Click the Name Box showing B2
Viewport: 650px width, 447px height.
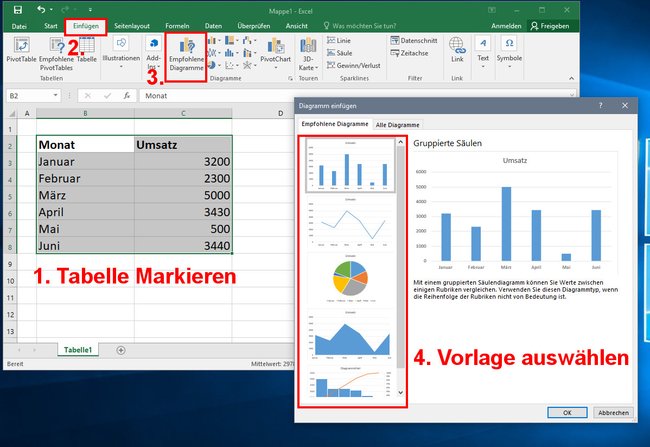tap(33, 96)
